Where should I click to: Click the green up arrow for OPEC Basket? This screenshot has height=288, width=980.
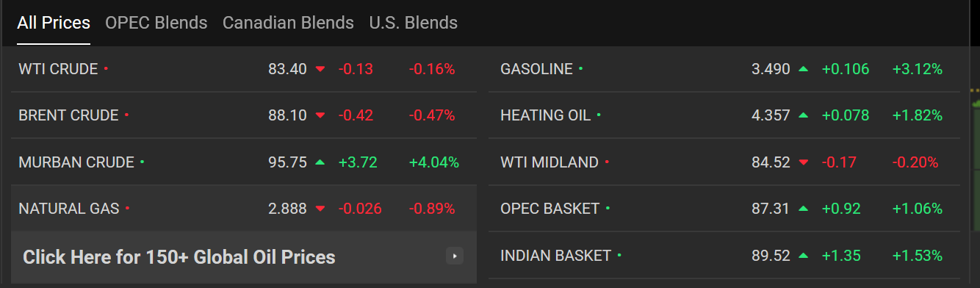point(803,209)
